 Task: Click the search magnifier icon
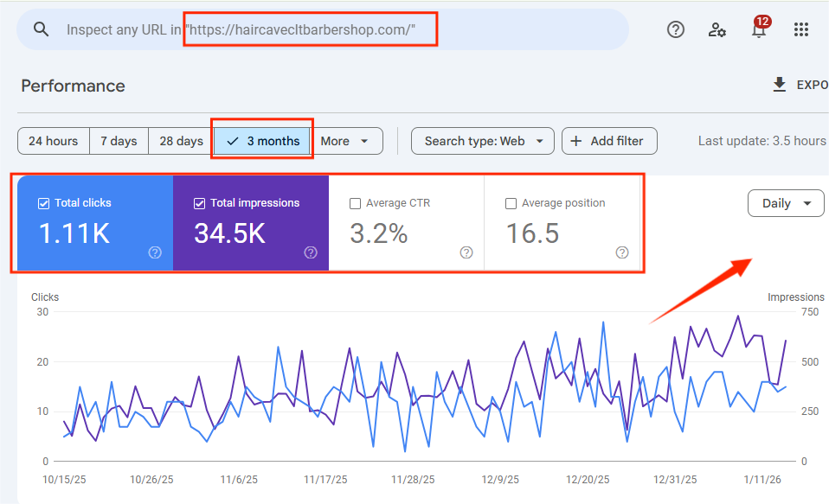point(41,29)
